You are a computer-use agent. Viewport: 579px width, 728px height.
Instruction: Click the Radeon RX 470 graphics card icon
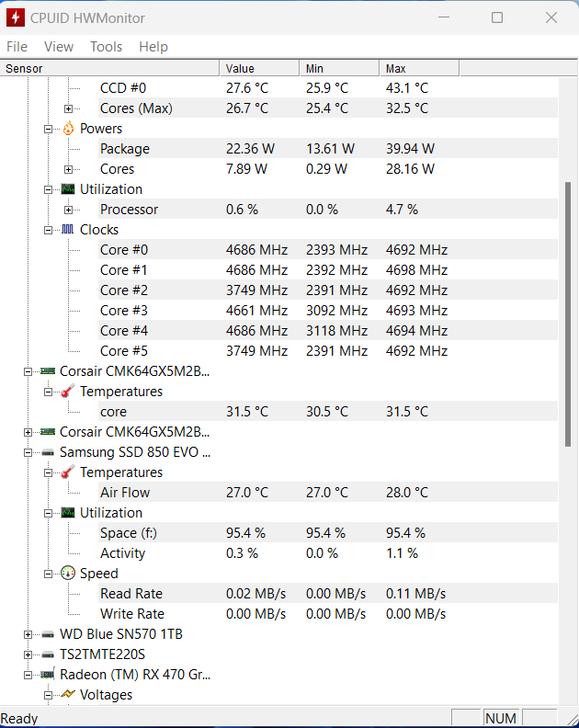(x=48, y=675)
